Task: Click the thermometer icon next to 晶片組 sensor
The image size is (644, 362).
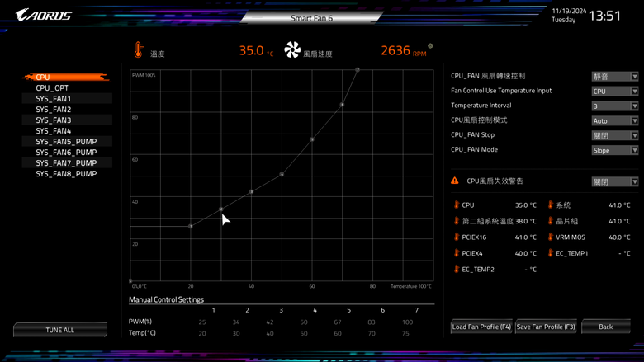Action: [551, 220]
